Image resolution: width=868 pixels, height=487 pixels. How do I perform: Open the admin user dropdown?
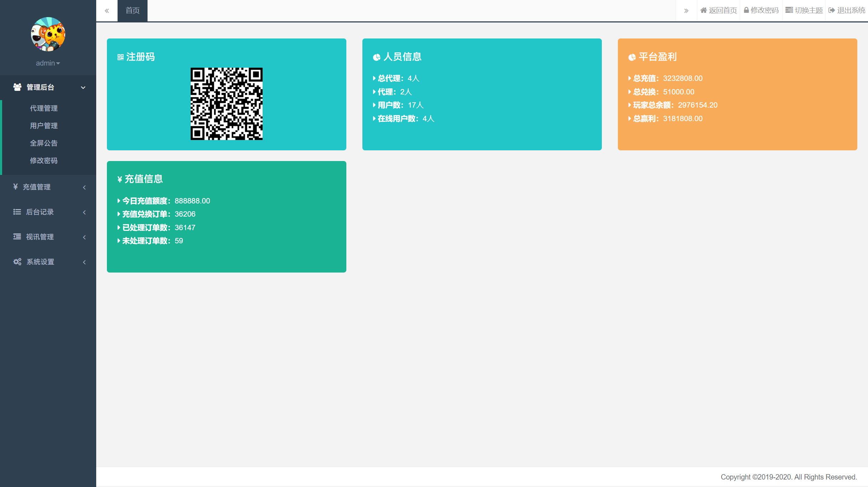coord(48,63)
